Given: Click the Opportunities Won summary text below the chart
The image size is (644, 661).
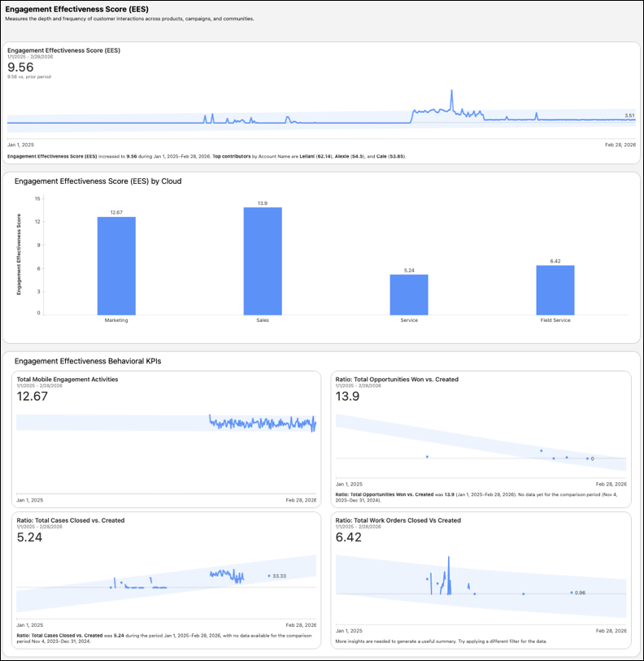Looking at the screenshot, I should [476, 498].
